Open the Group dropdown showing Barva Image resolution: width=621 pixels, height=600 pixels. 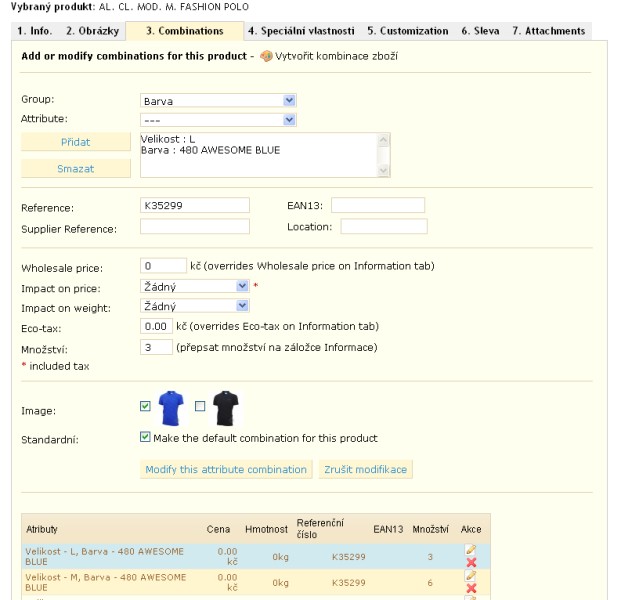218,101
